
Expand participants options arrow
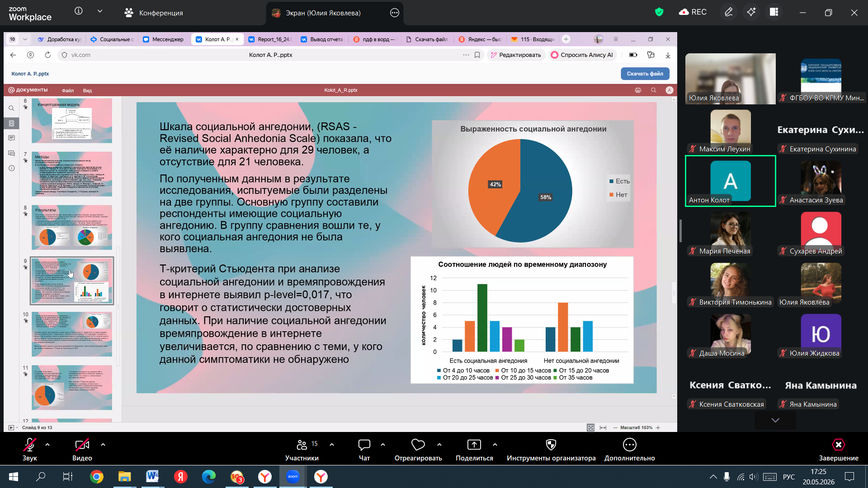(x=332, y=445)
